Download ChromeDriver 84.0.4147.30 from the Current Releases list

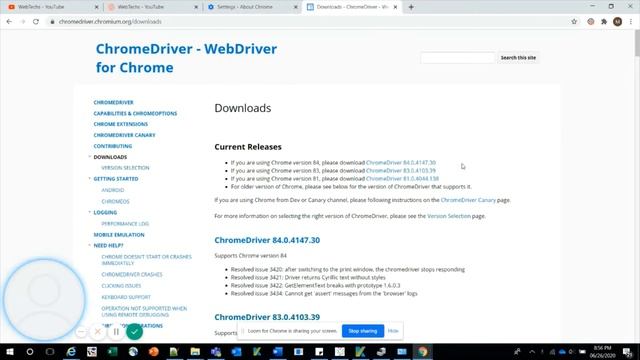pos(401,162)
